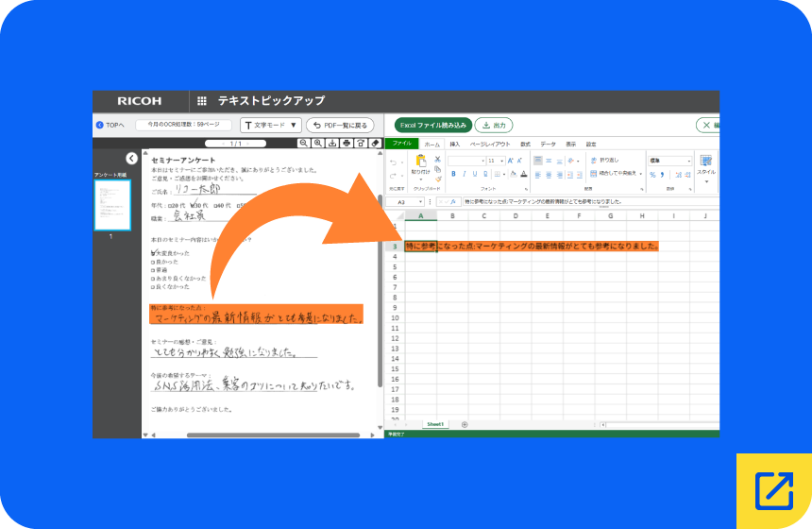This screenshot has width=812, height=529.
Task: Open the ファイル tab
Action: click(401, 144)
